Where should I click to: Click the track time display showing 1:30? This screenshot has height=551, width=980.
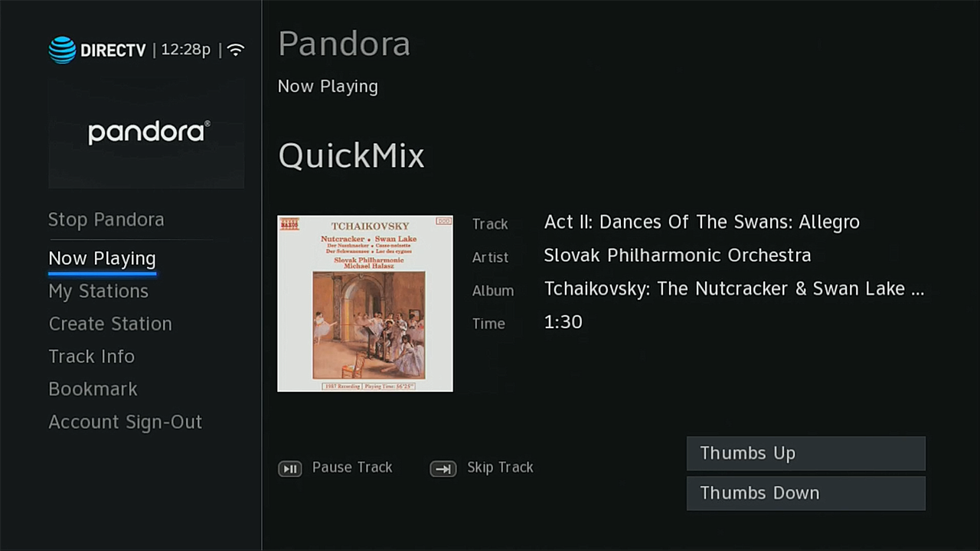(x=563, y=321)
